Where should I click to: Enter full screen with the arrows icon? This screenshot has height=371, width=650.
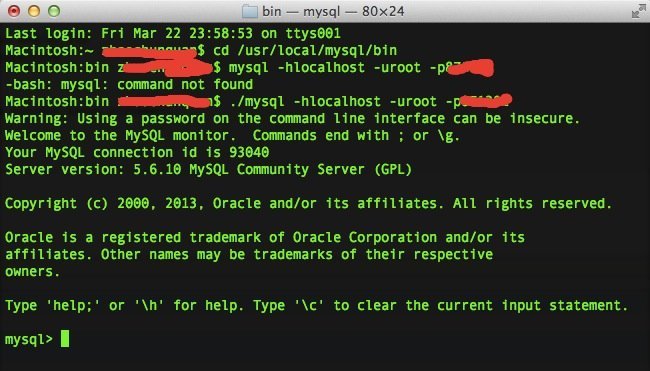click(638, 11)
